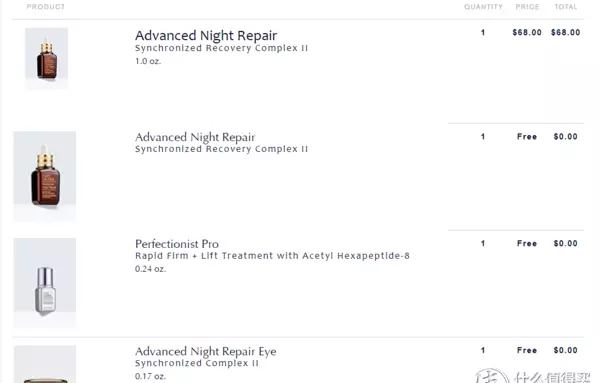Click the TOTAL column header
This screenshot has width=600, height=383.
click(566, 7)
